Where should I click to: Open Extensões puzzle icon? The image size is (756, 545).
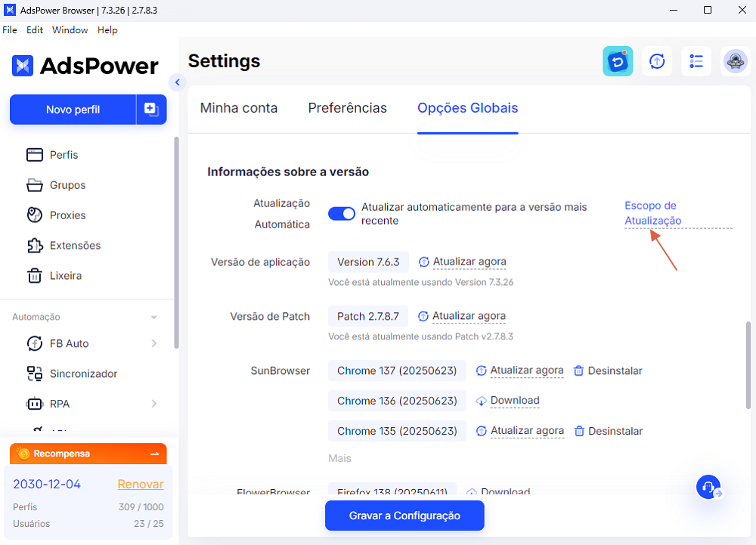[35, 245]
